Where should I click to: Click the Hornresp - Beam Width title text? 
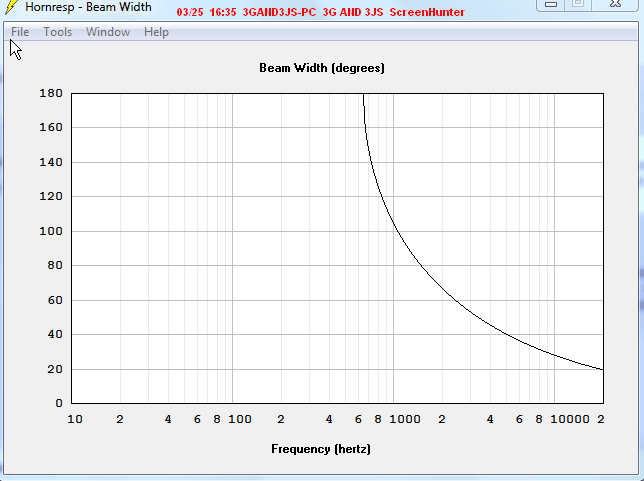pos(88,7)
